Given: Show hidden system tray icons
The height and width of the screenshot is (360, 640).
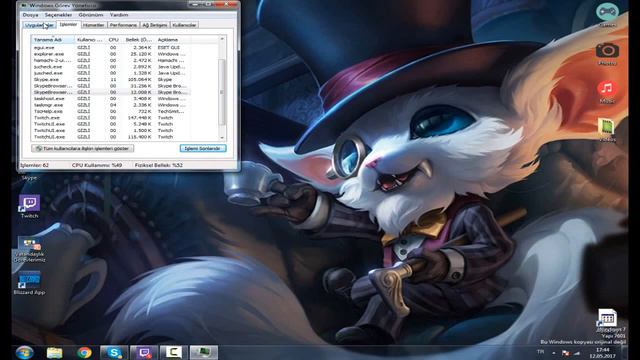Looking at the screenshot, I should (x=554, y=353).
